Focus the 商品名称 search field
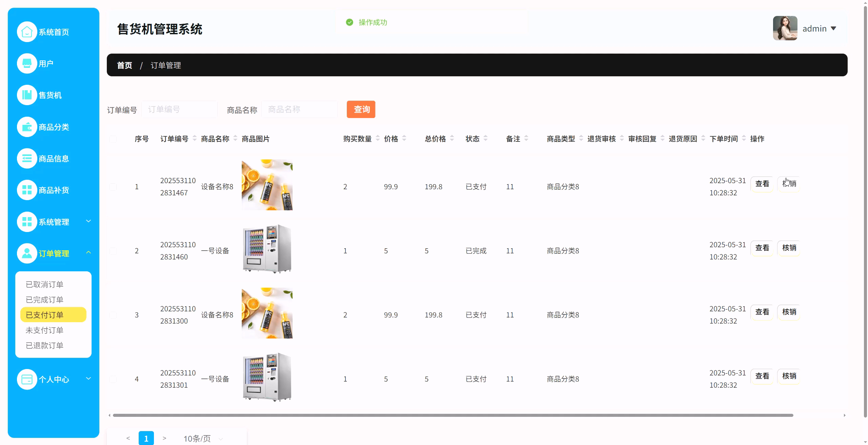This screenshot has height=445, width=868. pyautogui.click(x=300, y=109)
